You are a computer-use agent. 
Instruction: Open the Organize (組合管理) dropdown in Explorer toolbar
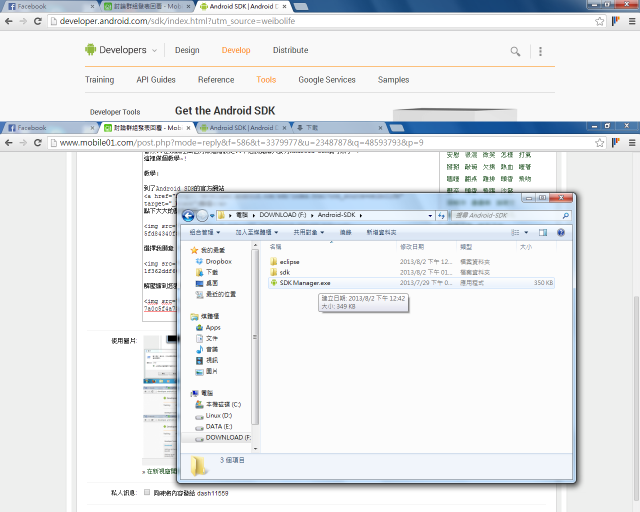205,232
